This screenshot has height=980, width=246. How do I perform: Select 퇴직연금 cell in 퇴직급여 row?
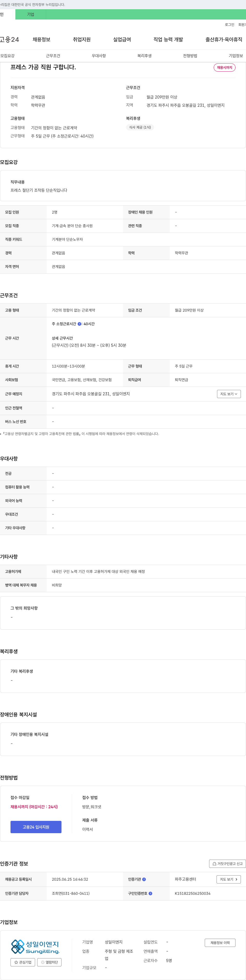coord(181,380)
